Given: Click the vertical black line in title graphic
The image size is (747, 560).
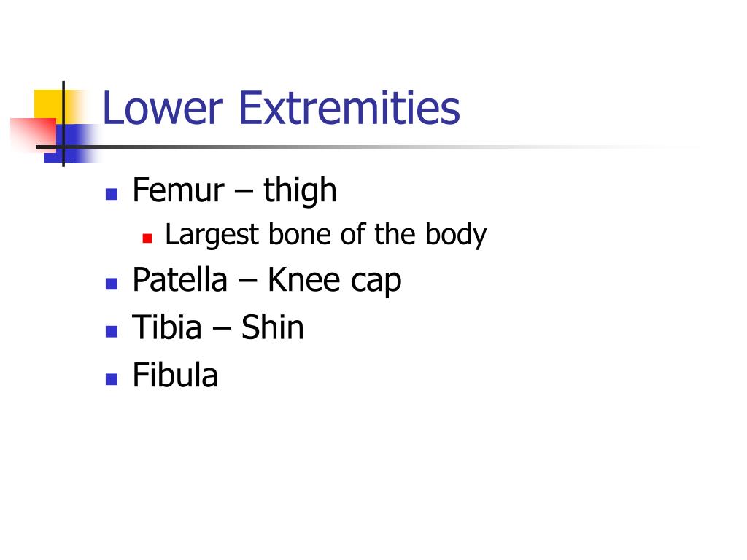Looking at the screenshot, I should (63, 124).
